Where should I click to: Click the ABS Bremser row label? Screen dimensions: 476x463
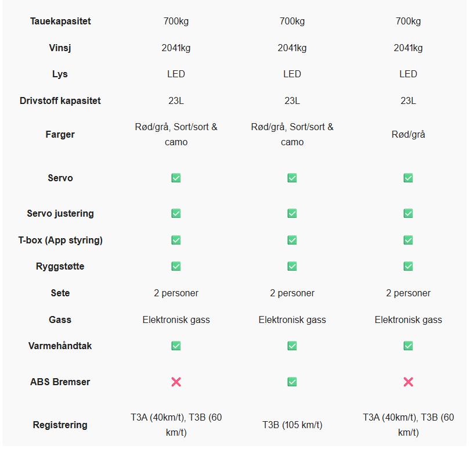point(60,382)
